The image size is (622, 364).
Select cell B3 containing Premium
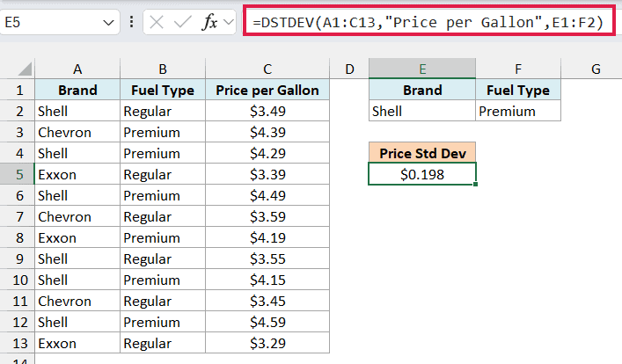click(x=163, y=132)
